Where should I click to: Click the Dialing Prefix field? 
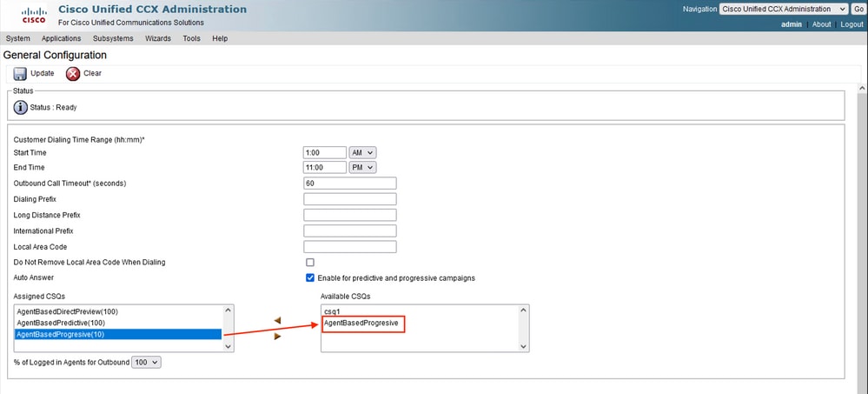(350, 199)
